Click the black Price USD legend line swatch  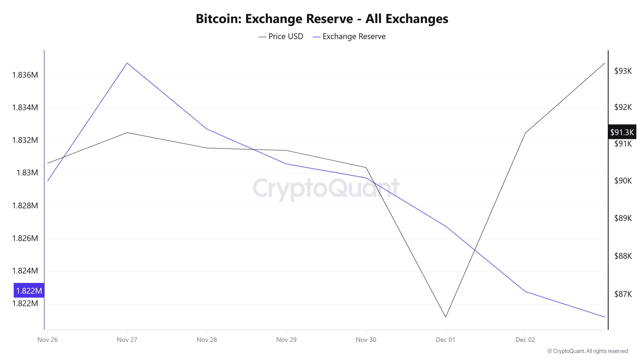click(x=262, y=37)
